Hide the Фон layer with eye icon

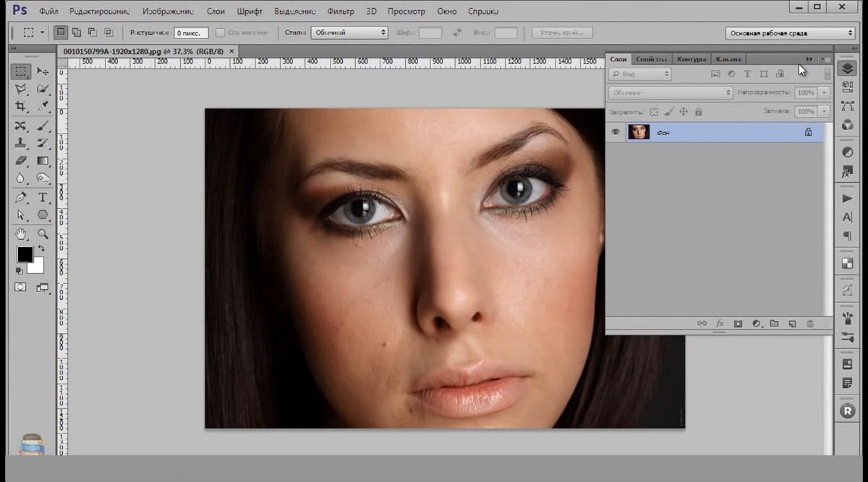616,132
